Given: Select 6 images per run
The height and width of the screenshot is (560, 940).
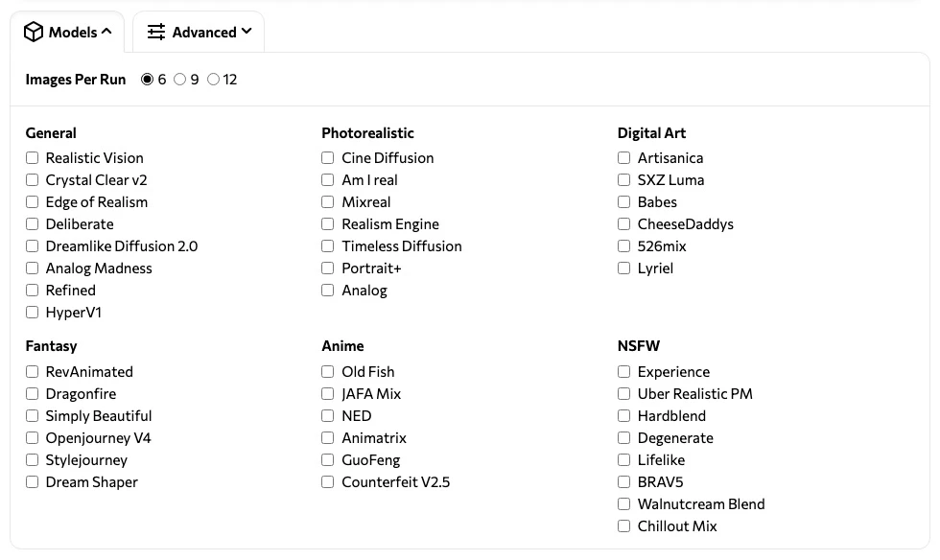Looking at the screenshot, I should 147,80.
